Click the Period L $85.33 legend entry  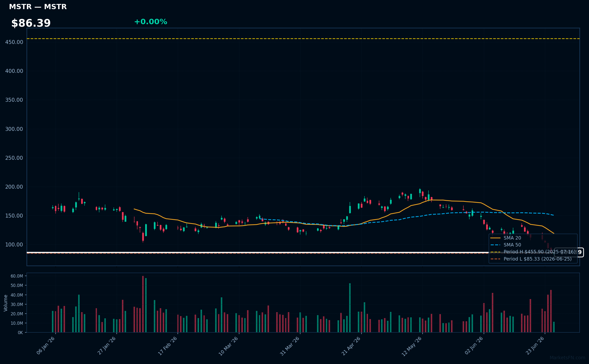click(531, 259)
